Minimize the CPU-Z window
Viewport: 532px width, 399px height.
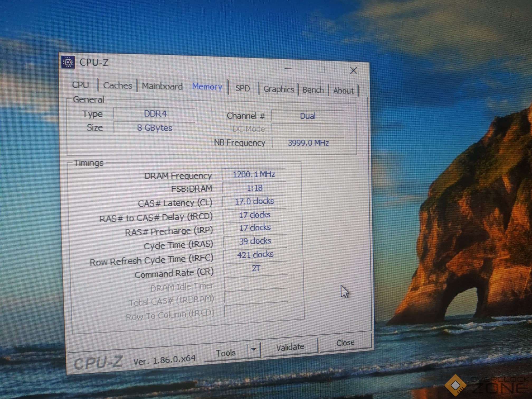288,69
